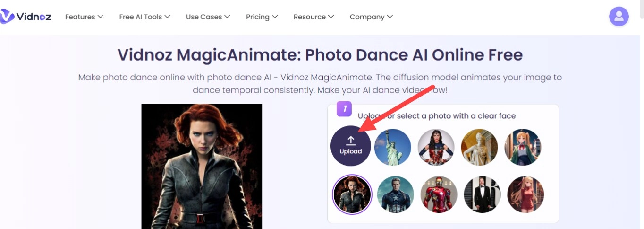Choose the Captain America photo
The width and height of the screenshot is (644, 229).
396,194
